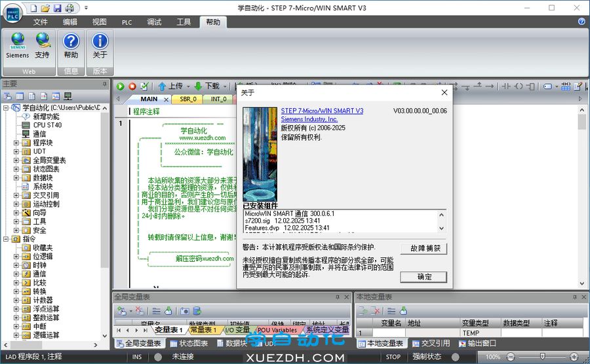590x364 pixels.
Task: Open the 编辑 ribbon tab
Action: click(70, 22)
